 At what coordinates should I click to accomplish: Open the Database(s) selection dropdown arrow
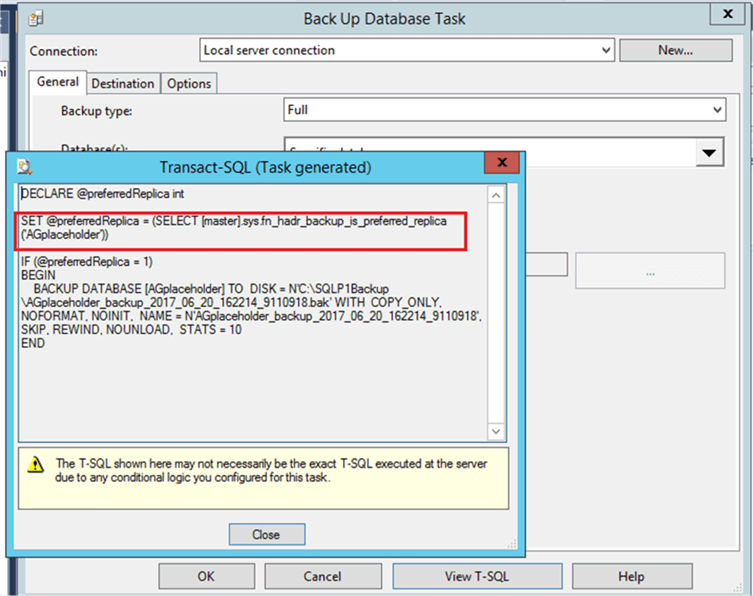tap(709, 153)
